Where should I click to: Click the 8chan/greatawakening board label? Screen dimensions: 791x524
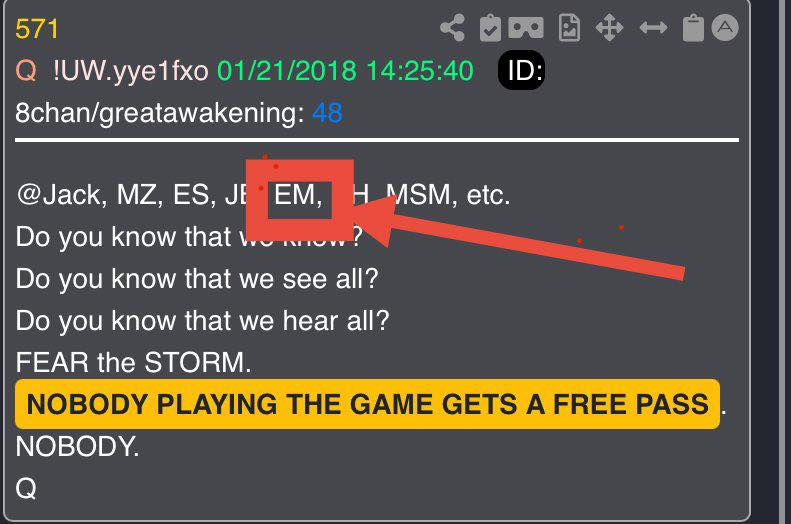click(x=160, y=113)
